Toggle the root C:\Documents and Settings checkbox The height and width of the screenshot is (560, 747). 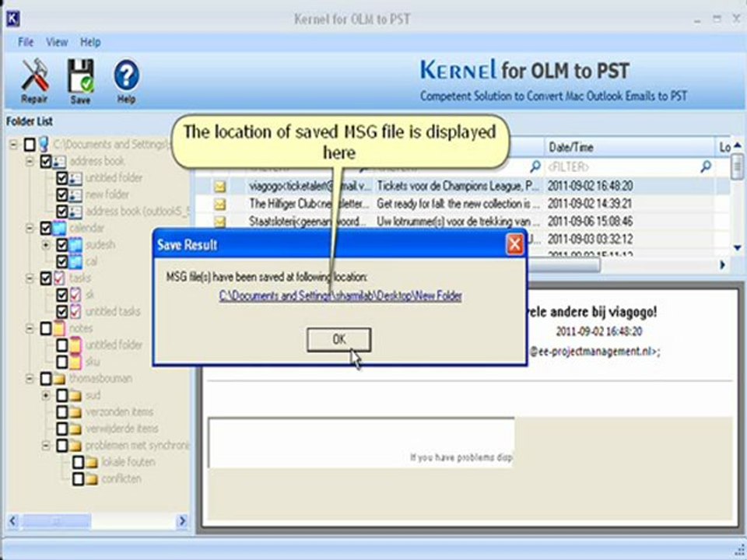pyautogui.click(x=30, y=145)
